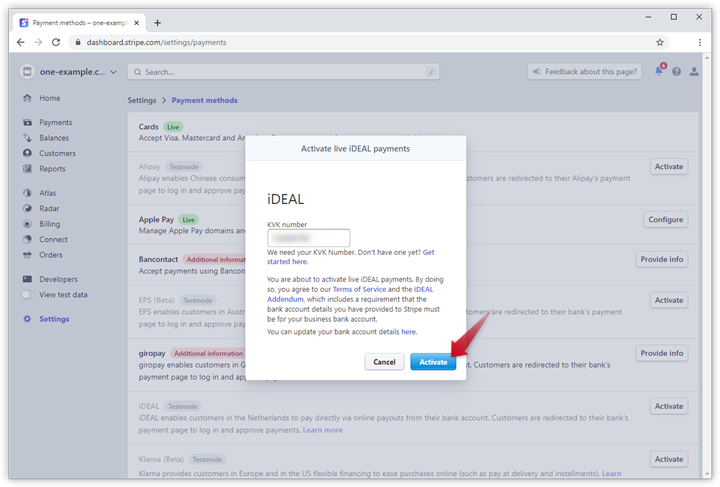Go to Customers in the sidebar
This screenshot has height=487, width=720.
click(57, 153)
